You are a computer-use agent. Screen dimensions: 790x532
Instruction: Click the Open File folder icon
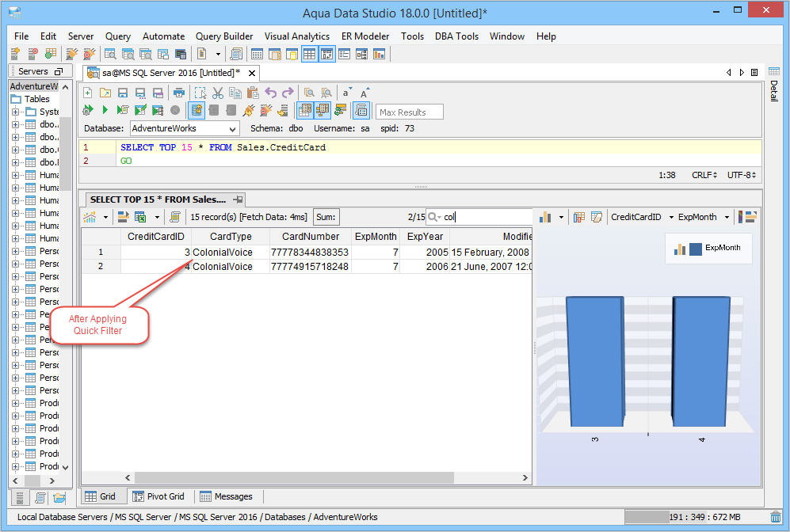pyautogui.click(x=105, y=93)
